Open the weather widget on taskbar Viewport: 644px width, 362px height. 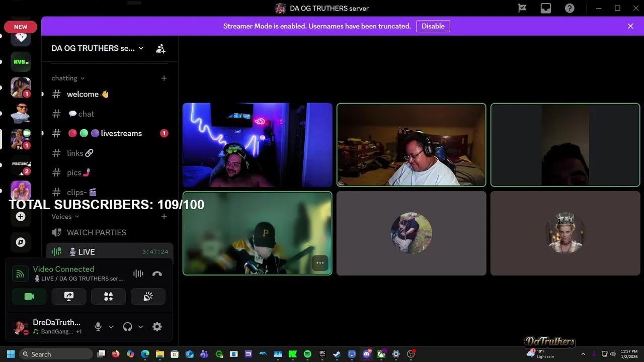(540, 354)
